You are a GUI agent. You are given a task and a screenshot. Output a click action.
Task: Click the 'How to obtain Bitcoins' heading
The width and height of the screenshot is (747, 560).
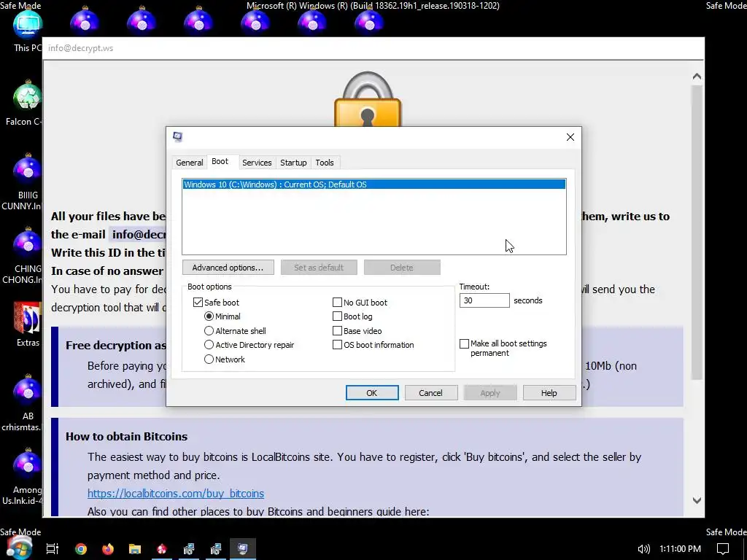[x=127, y=436]
